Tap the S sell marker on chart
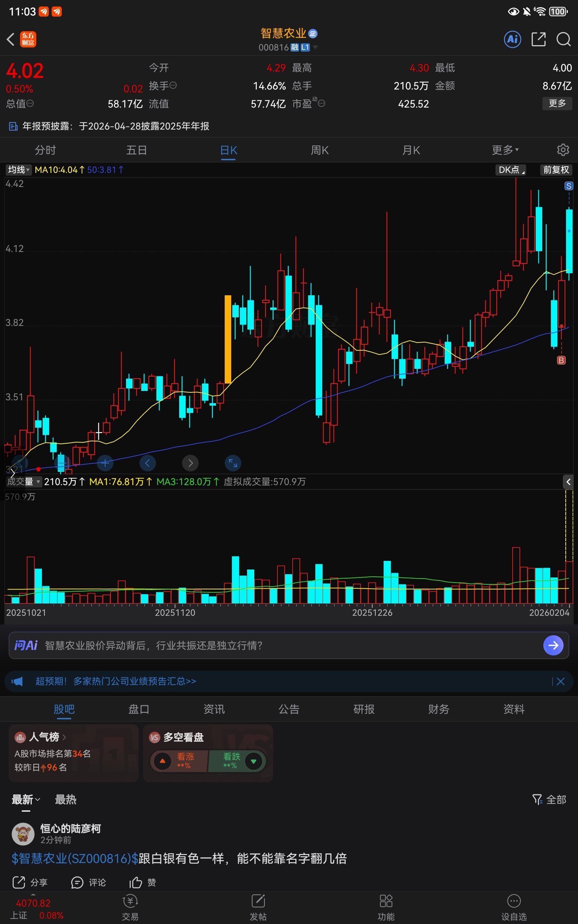578x924 pixels. point(569,186)
